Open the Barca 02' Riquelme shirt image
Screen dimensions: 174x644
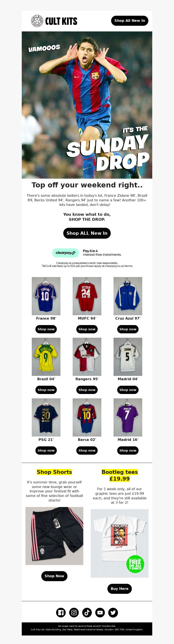[87, 417]
